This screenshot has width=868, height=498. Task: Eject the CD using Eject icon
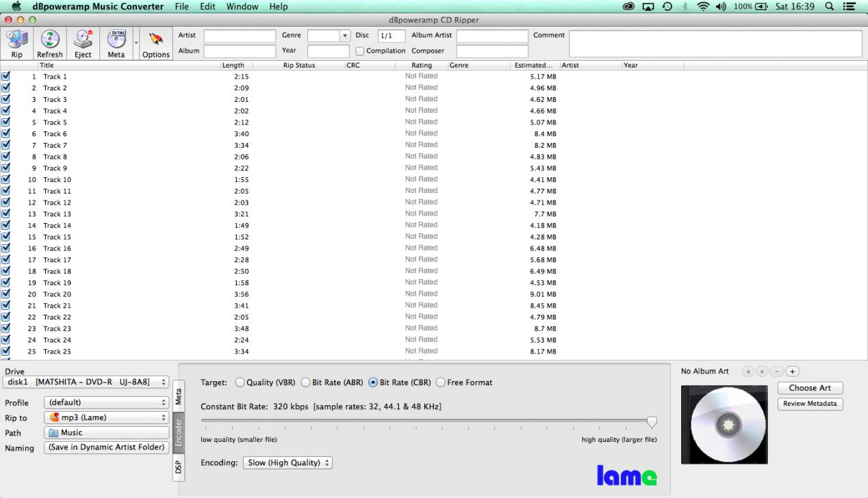83,40
